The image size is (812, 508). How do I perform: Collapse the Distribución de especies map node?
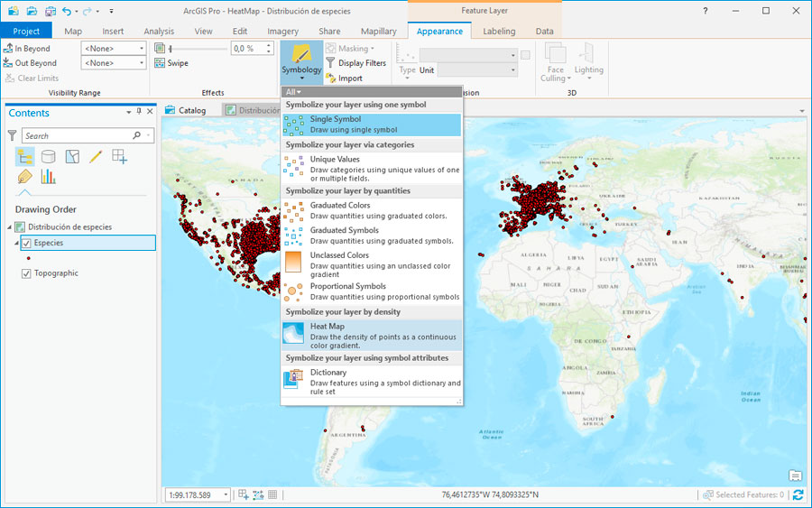pos(9,226)
